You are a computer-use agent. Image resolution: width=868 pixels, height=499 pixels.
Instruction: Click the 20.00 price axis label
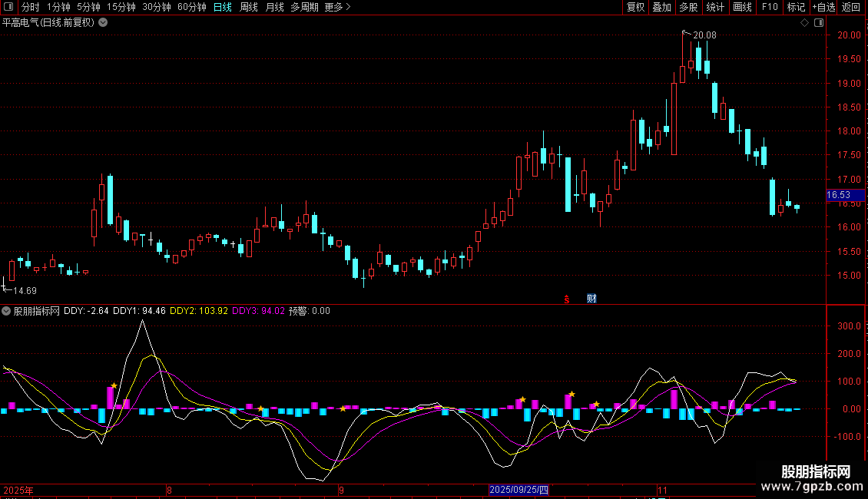click(x=849, y=35)
